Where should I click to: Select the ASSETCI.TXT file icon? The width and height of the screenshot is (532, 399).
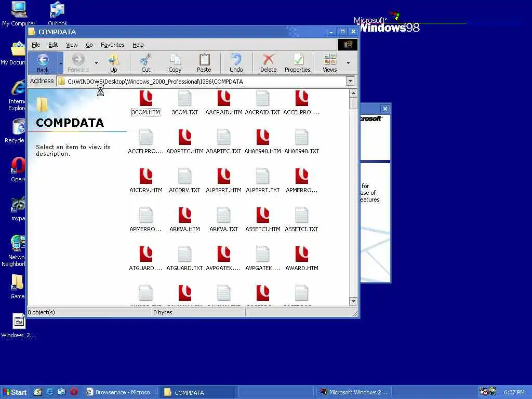coord(302,215)
